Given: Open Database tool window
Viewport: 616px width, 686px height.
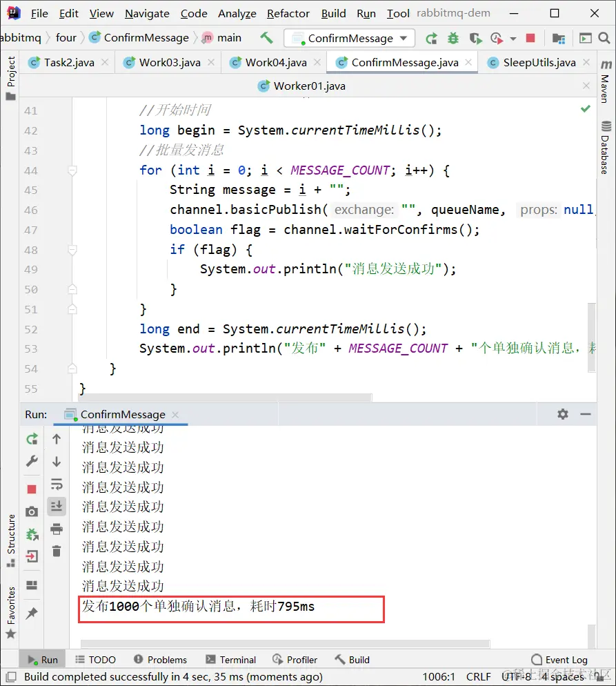Looking at the screenshot, I should tap(606, 148).
